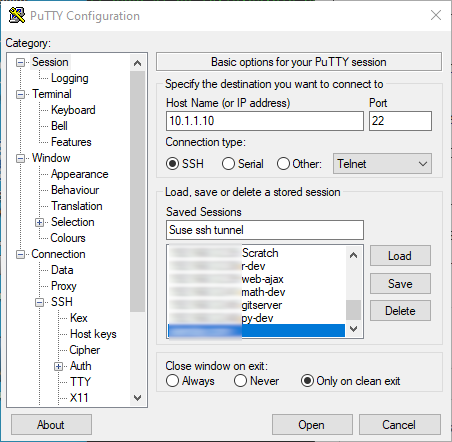Open the Appearance category
The image size is (452, 442).
click(x=79, y=174)
